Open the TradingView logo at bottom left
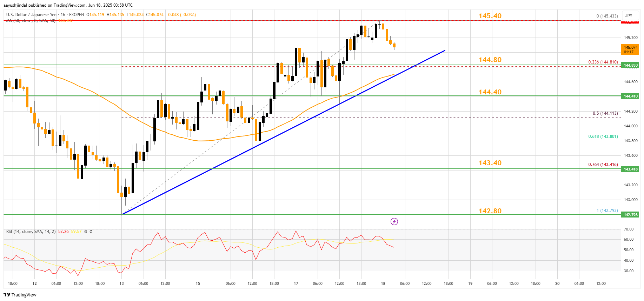The height and width of the screenshot is (301, 644). [x=20, y=295]
